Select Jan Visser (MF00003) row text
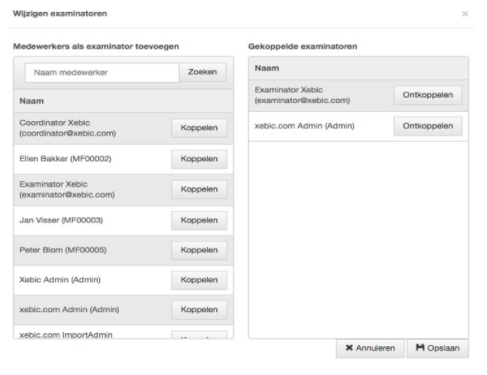The width and height of the screenshot is (487, 375). (x=61, y=220)
